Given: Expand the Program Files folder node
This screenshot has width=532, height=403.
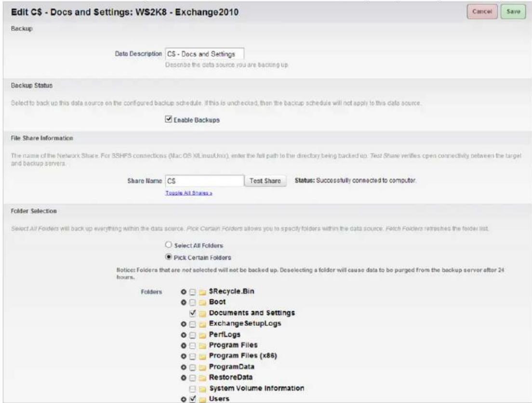Looking at the screenshot, I should [x=184, y=346].
